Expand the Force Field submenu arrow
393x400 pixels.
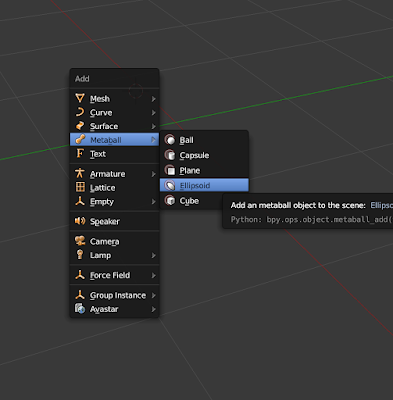point(153,275)
